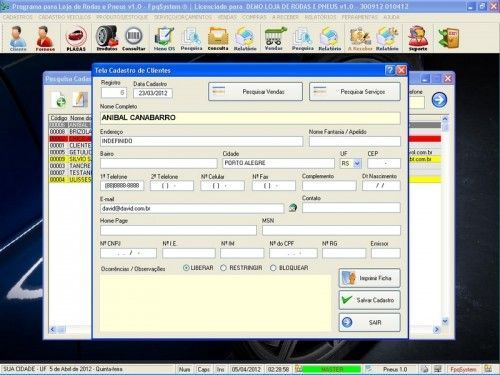Click scroll right arrow in Pesquisa window
The width and height of the screenshot is (500, 375).
(x=436, y=329)
